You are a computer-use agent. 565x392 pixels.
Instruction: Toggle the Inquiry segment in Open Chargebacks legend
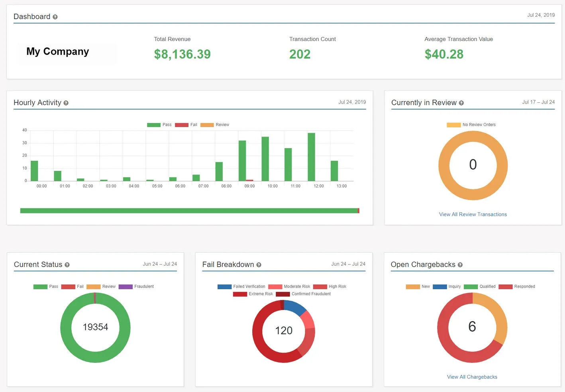point(439,286)
